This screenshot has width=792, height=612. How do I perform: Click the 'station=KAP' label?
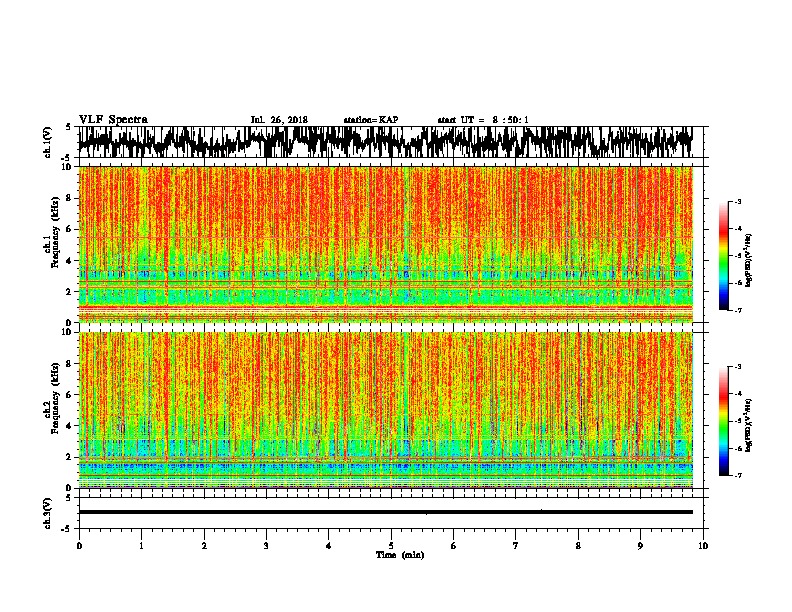(x=371, y=120)
